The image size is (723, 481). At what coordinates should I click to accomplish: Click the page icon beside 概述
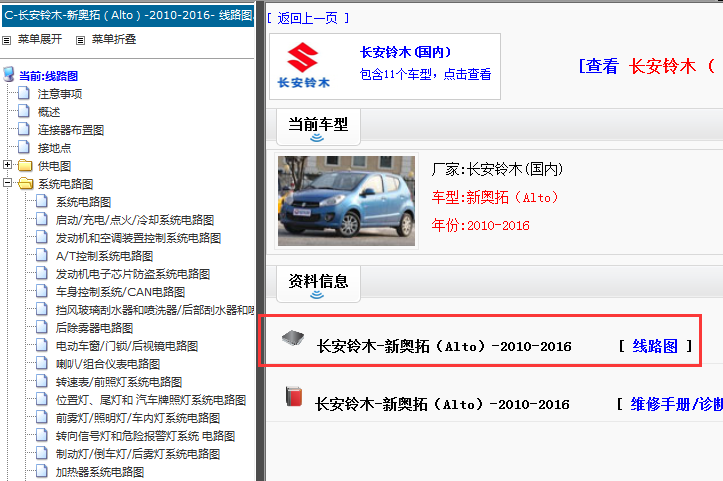[24, 112]
